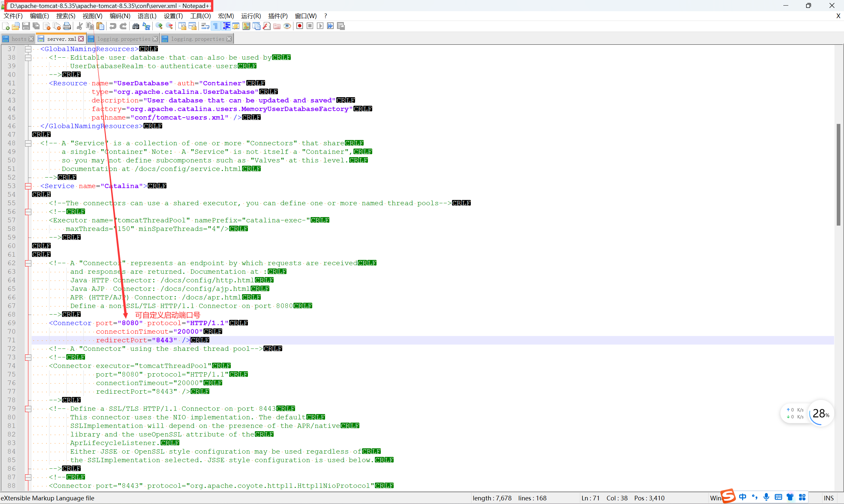
Task: Open the 运行(R) menu
Action: (x=251, y=16)
